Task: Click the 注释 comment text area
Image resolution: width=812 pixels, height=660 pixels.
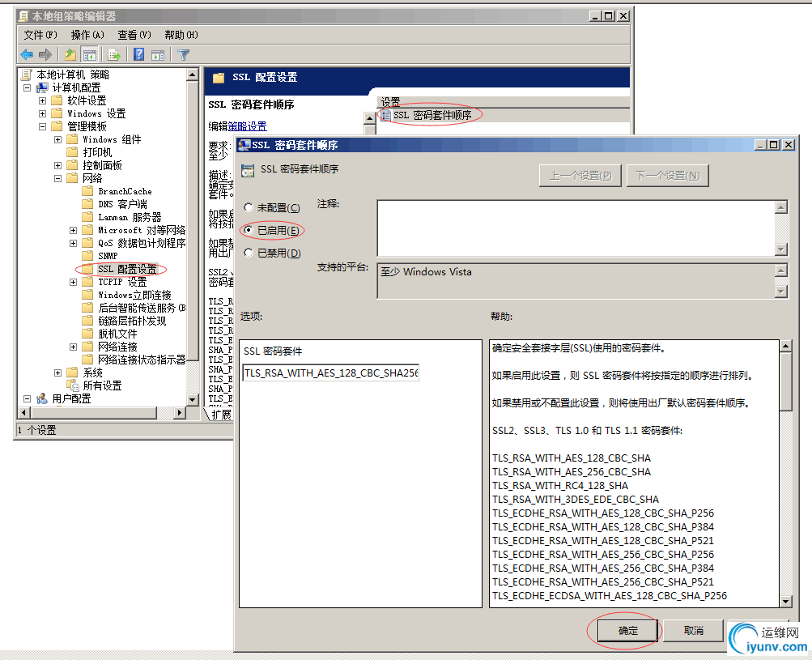Action: pos(576,228)
